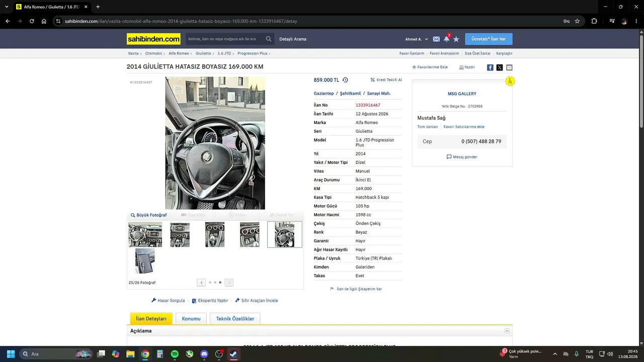Click browser back arrow

click(x=8, y=21)
